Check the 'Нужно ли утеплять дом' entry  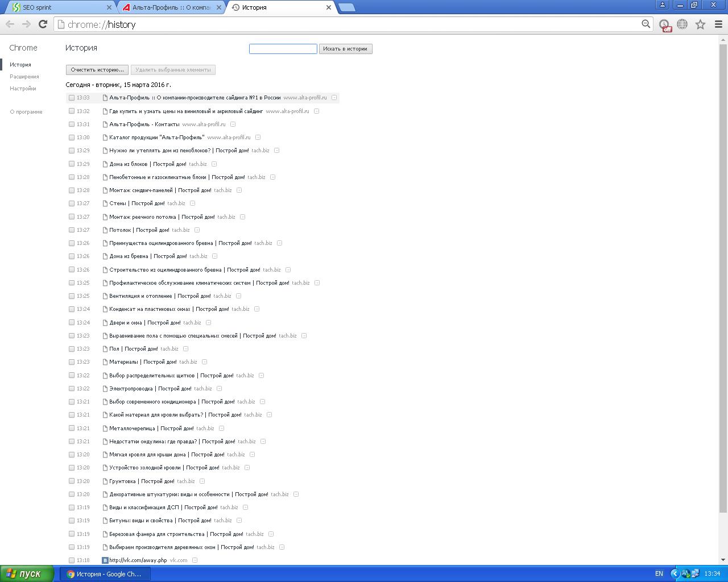[x=72, y=151]
